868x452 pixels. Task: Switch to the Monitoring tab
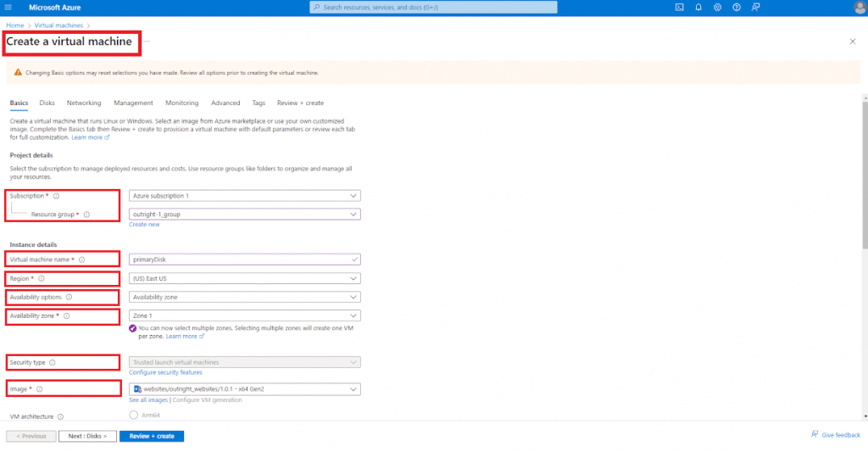(181, 103)
